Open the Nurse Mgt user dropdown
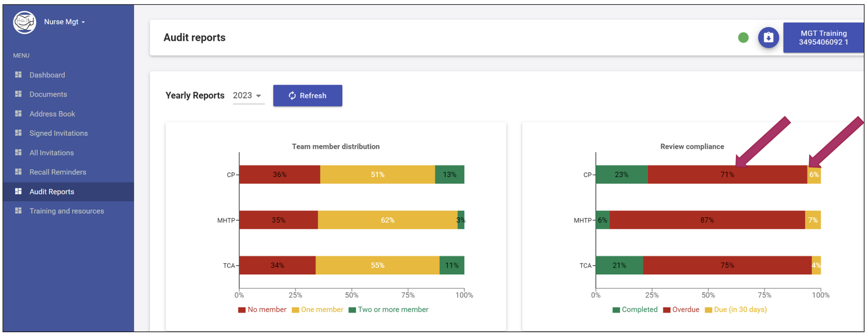The width and height of the screenshot is (868, 335). (x=64, y=22)
